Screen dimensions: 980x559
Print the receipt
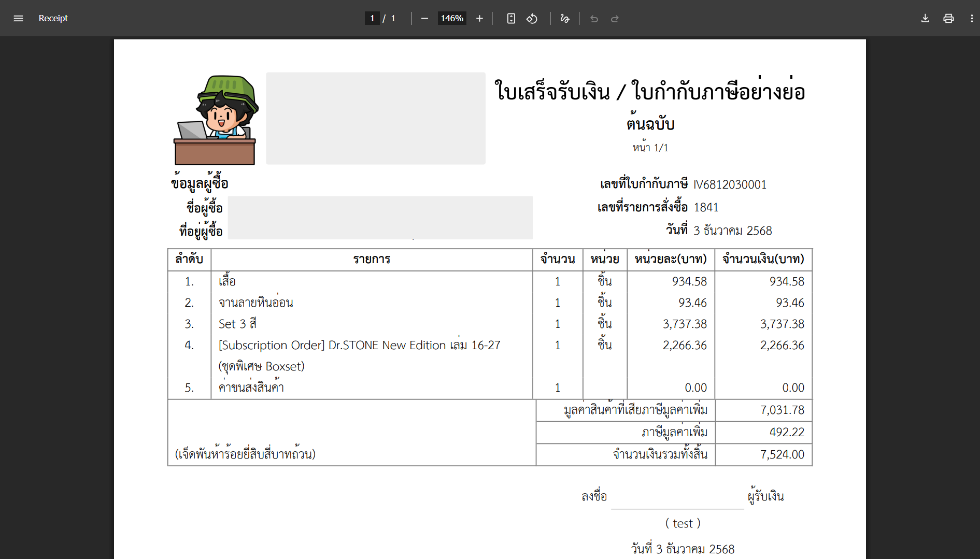pyautogui.click(x=948, y=18)
